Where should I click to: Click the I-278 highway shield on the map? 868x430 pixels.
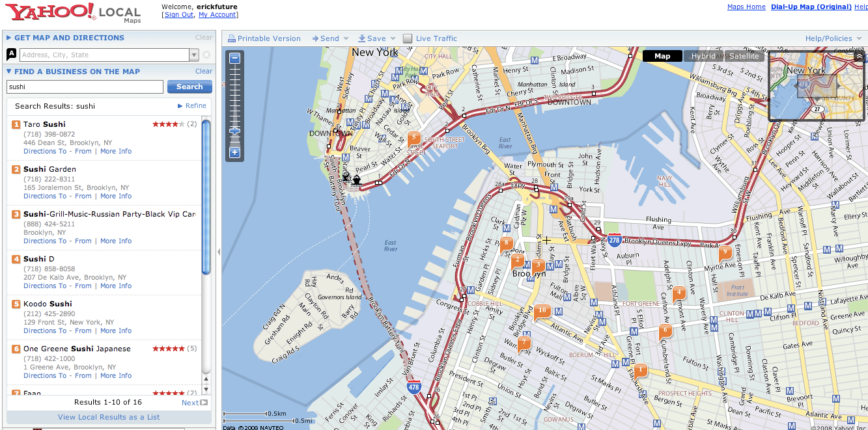(x=615, y=241)
